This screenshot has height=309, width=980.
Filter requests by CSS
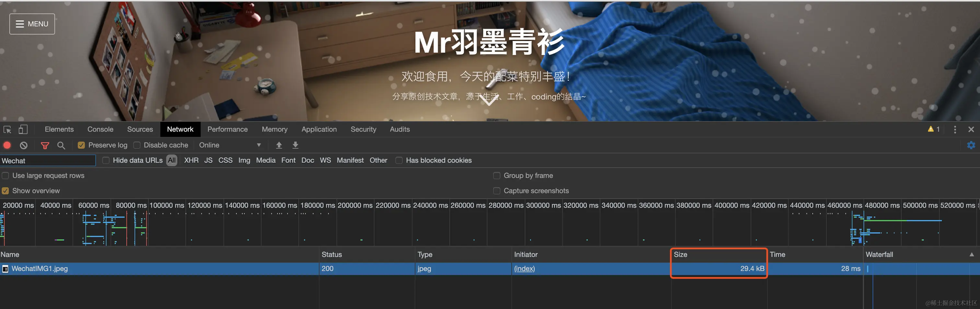point(225,160)
